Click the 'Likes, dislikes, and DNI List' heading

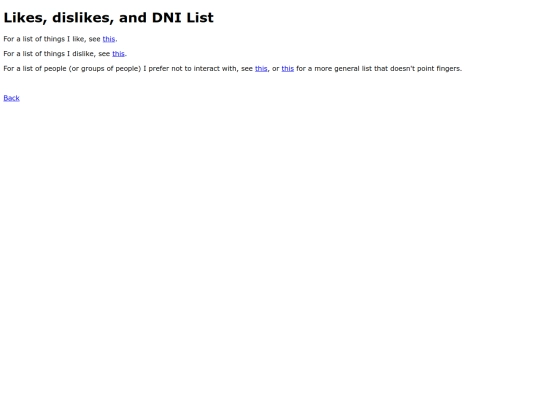click(108, 18)
